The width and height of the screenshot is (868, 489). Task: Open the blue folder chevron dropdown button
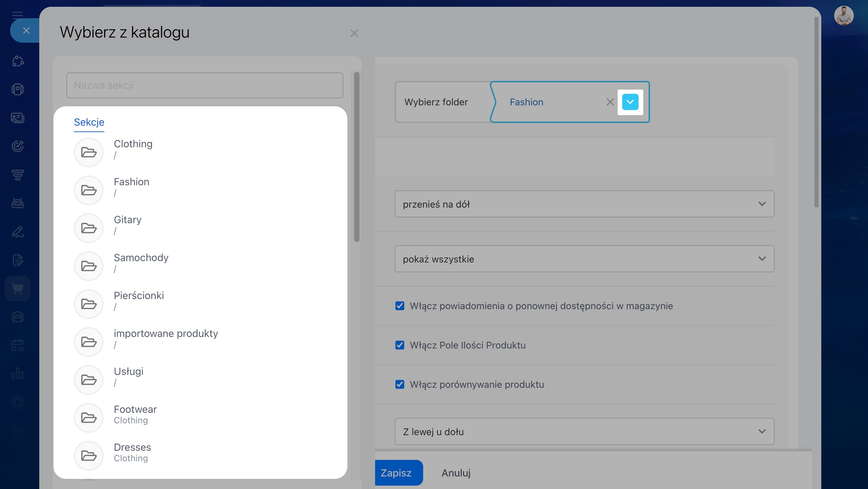(630, 102)
